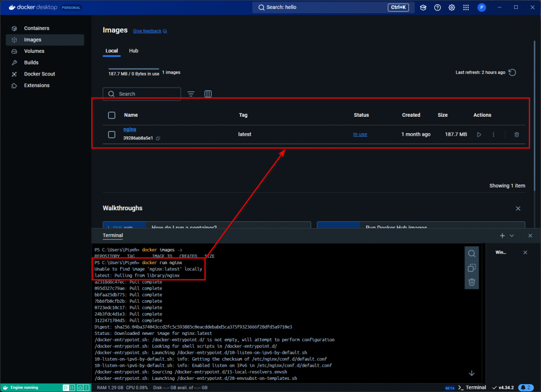Click the RAM 1.29 GB status text

coord(110,388)
